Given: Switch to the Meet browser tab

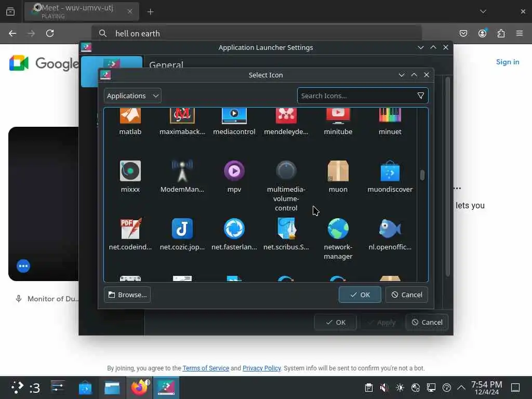Looking at the screenshot, I should point(82,11).
